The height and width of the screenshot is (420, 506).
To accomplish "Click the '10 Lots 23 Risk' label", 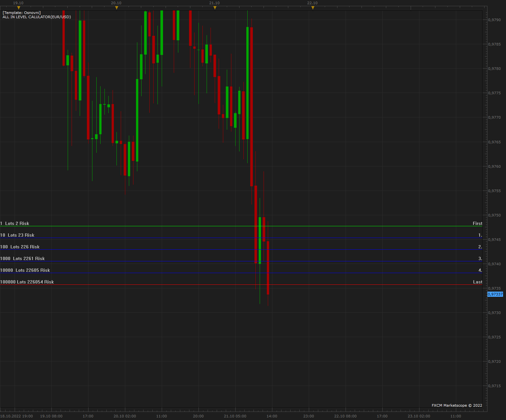I will tap(17, 235).
